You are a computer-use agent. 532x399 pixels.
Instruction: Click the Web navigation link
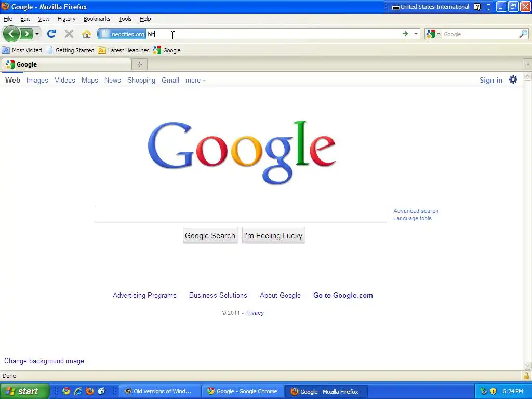point(12,81)
